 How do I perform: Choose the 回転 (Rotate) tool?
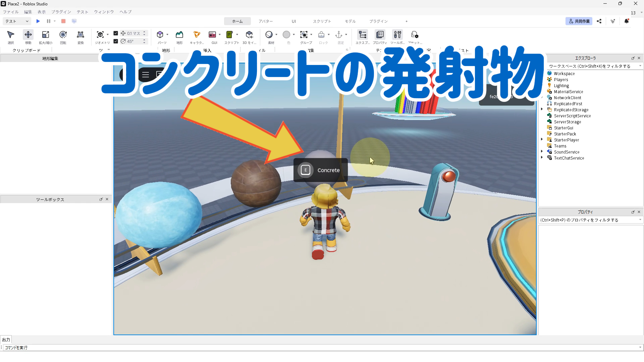click(x=63, y=35)
